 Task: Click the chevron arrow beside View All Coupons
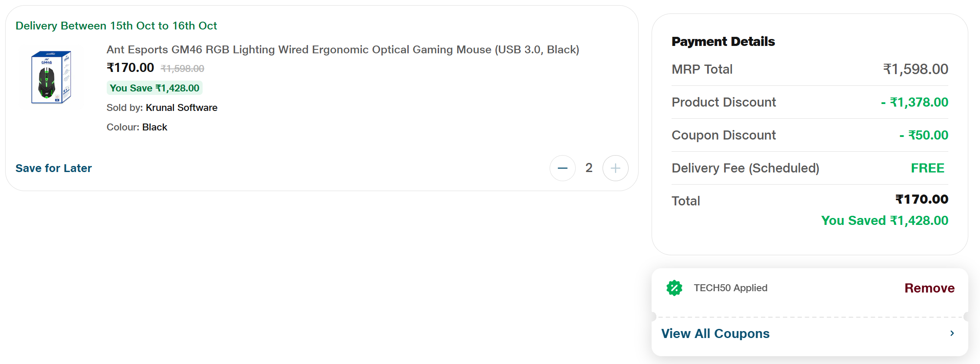952,333
